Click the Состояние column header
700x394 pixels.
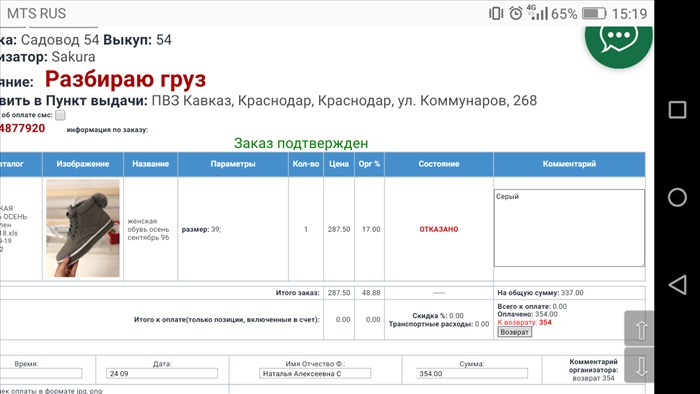tap(439, 164)
